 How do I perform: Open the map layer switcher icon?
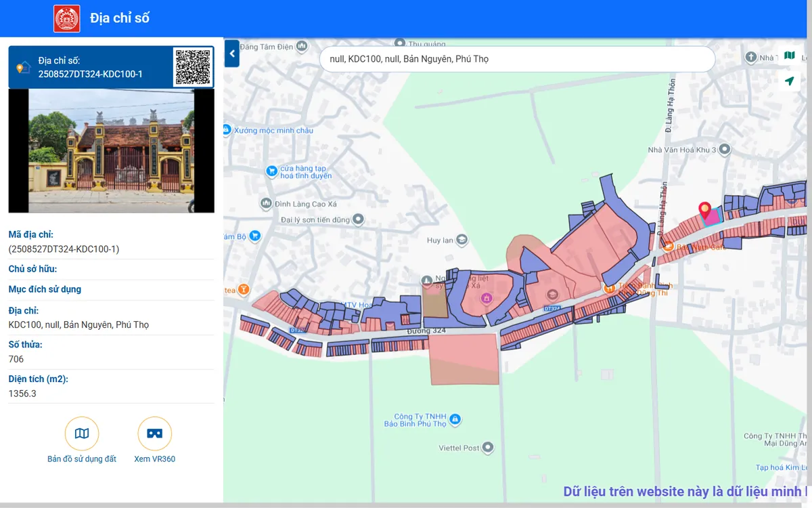789,56
